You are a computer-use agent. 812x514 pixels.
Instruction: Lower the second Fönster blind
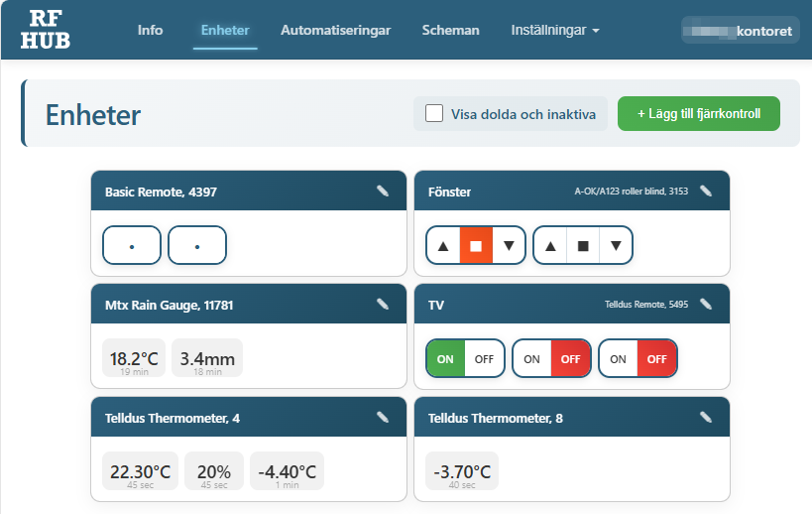point(616,246)
